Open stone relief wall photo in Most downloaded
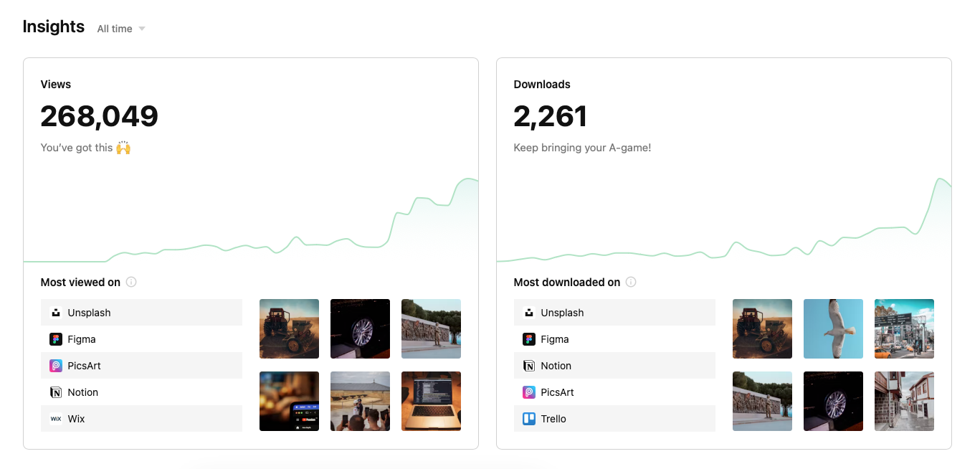 pos(762,401)
